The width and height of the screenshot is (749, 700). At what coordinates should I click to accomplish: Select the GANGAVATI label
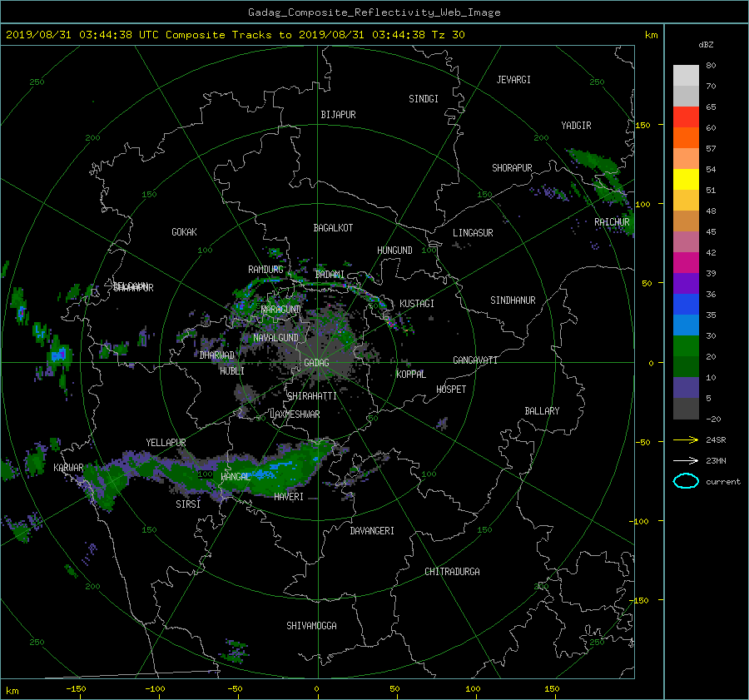(x=475, y=360)
